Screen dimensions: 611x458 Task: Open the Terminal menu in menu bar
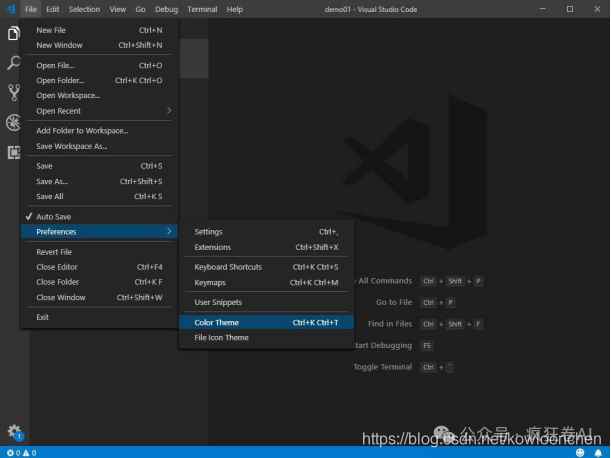tap(202, 9)
